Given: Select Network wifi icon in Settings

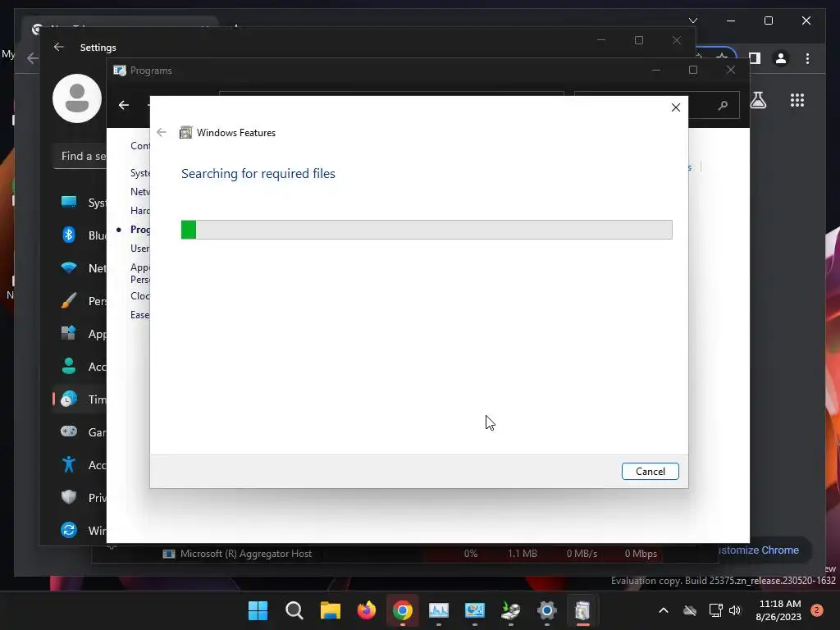Looking at the screenshot, I should click(69, 268).
